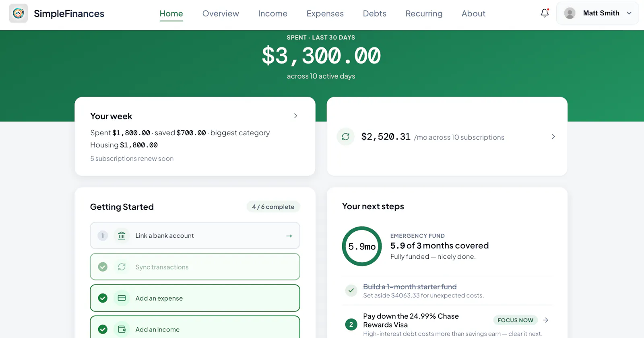This screenshot has width=644, height=338.
Task: Click the Your week heading
Action: point(111,116)
